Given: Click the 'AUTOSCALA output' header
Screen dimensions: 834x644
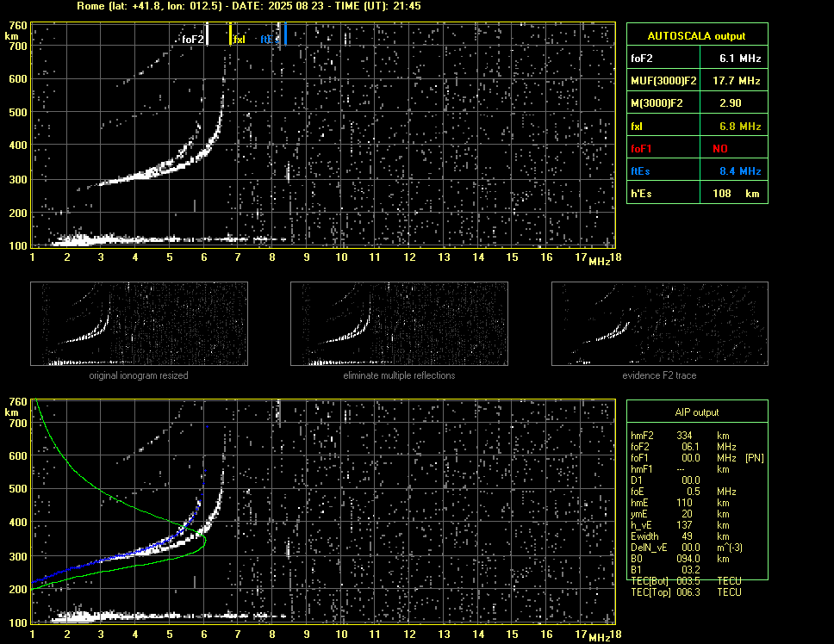Looking at the screenshot, I should pos(697,35).
